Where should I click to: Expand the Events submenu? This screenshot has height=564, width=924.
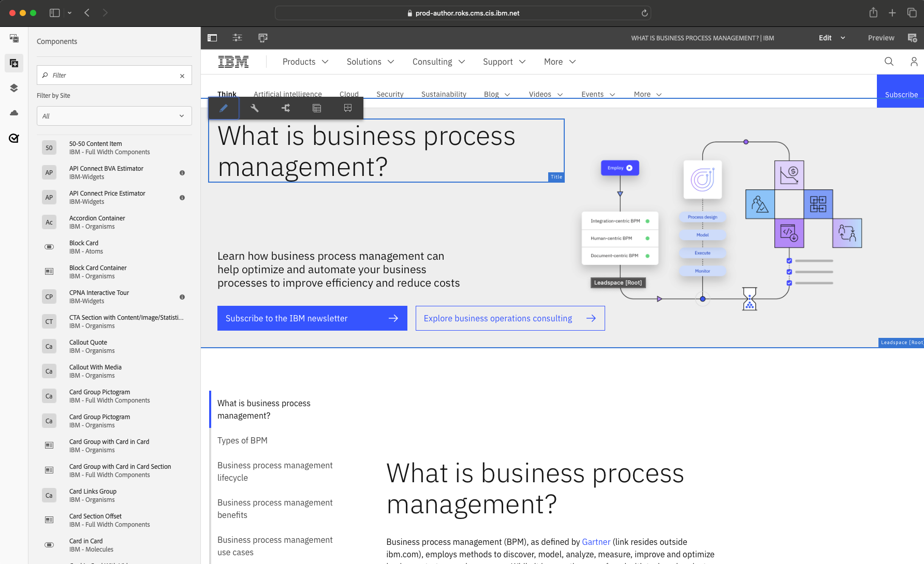[598, 94]
